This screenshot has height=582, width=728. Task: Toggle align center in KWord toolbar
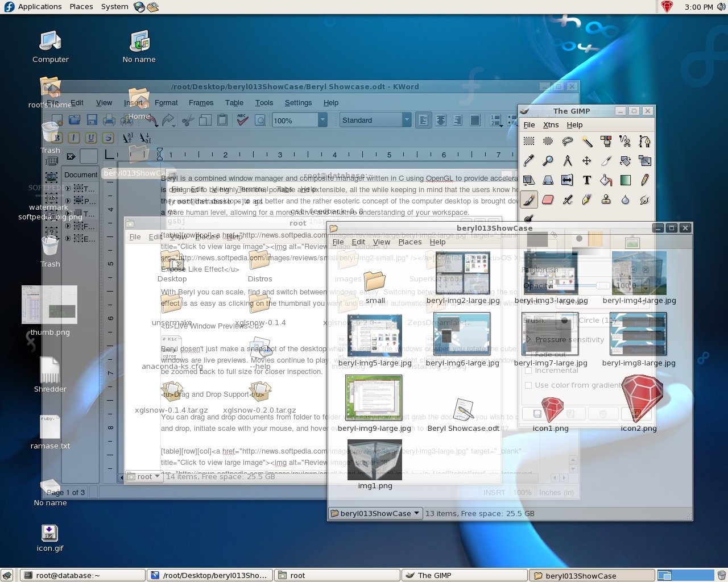[x=441, y=120]
